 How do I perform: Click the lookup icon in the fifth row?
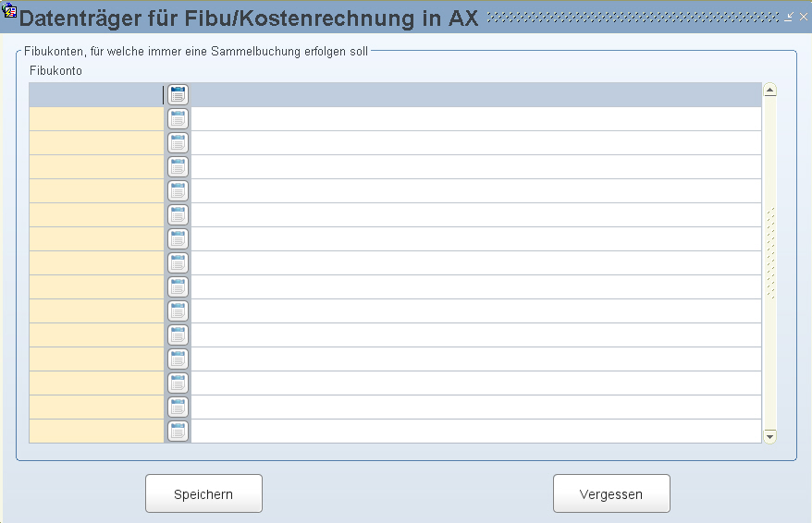pos(178,191)
